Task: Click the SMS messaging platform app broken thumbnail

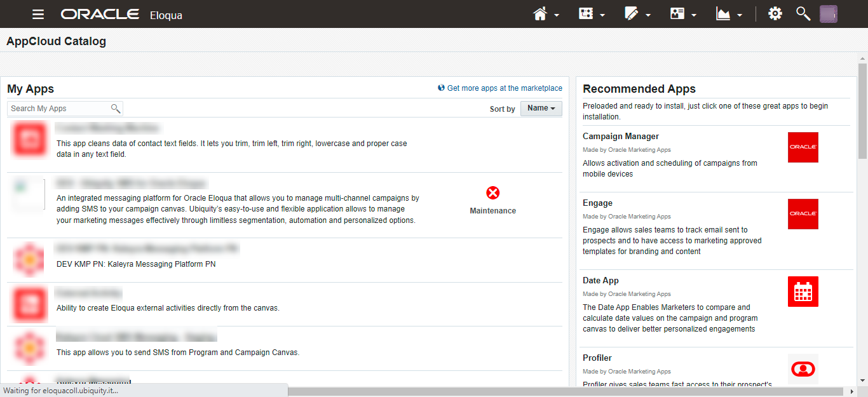Action: (29, 194)
